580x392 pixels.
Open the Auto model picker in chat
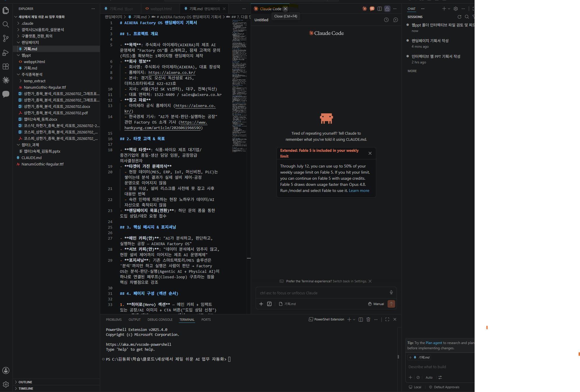click(x=429, y=377)
